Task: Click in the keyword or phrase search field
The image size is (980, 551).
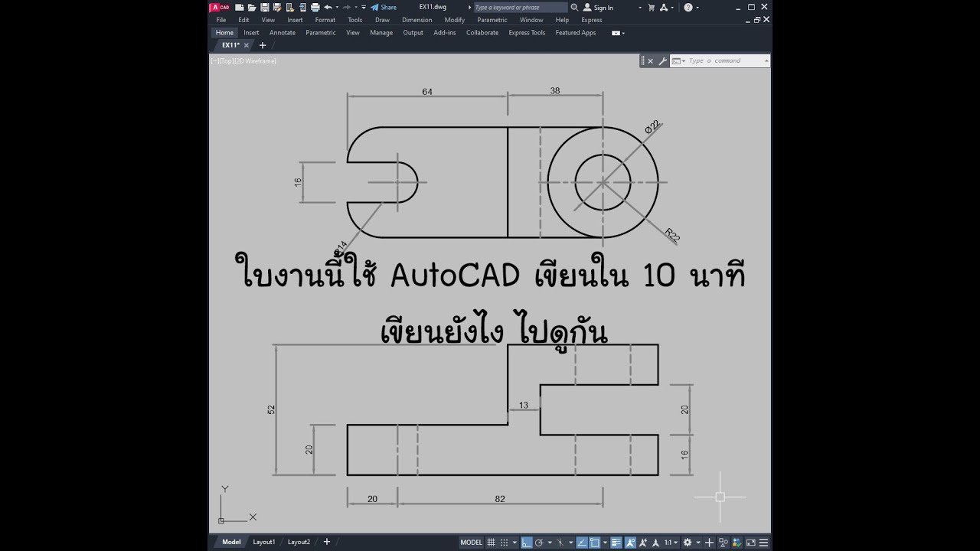Action: [521, 7]
